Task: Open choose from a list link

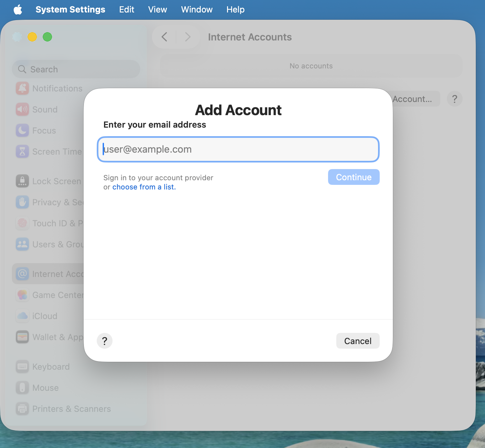Action: pyautogui.click(x=143, y=187)
